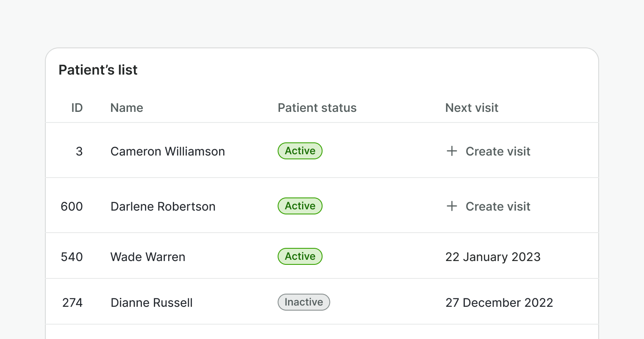Click the 27 December 2022 visit date
644x339 pixels.
click(x=499, y=303)
